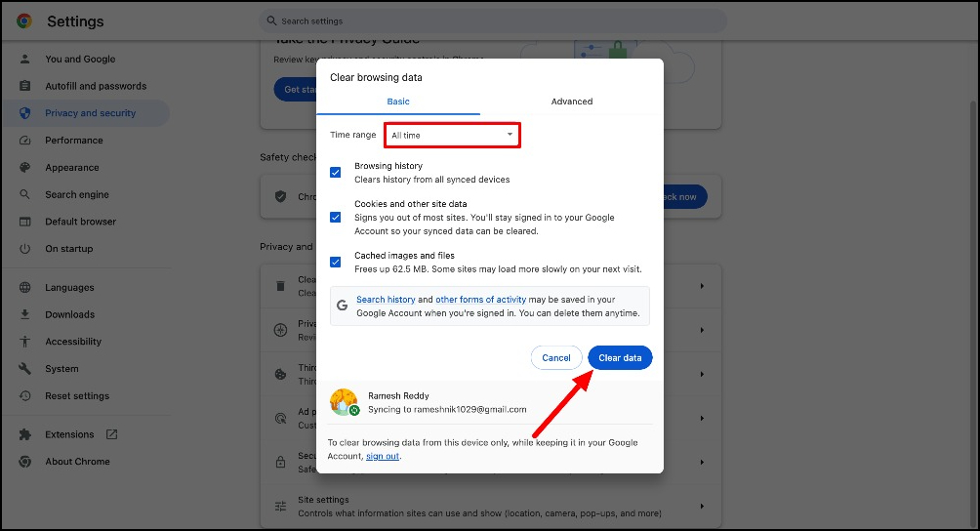Click the Security lock icon in the list
The image size is (980, 531).
point(280,463)
